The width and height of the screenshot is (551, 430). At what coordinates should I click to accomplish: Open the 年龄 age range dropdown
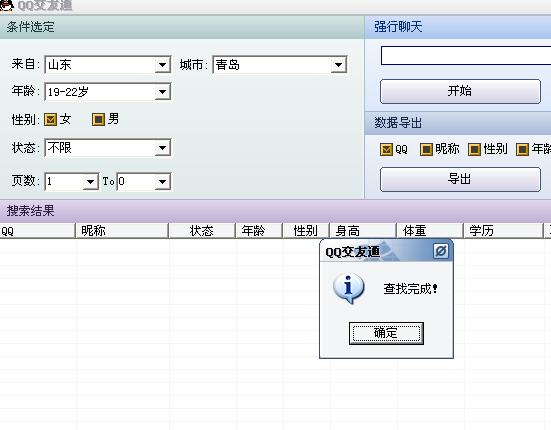pos(162,92)
